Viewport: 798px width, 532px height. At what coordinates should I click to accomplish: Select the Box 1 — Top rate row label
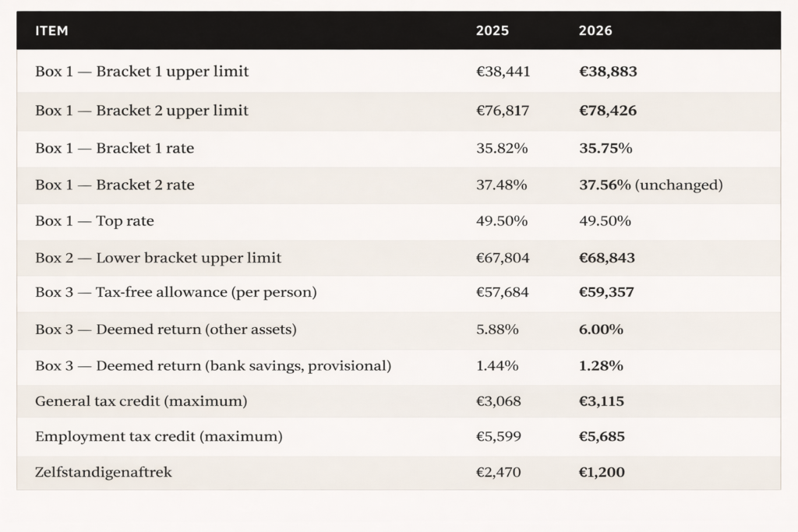94,221
